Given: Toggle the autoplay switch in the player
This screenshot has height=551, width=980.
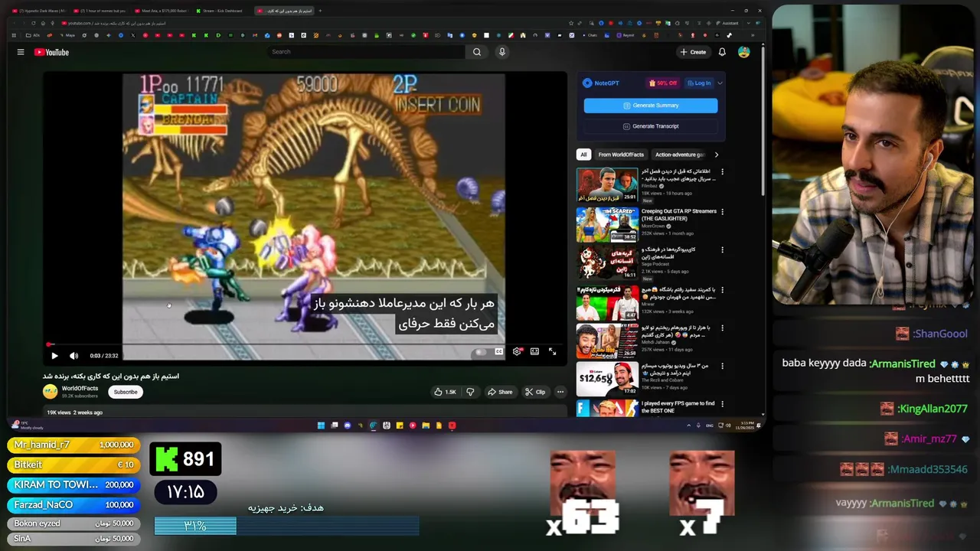Looking at the screenshot, I should click(x=480, y=352).
